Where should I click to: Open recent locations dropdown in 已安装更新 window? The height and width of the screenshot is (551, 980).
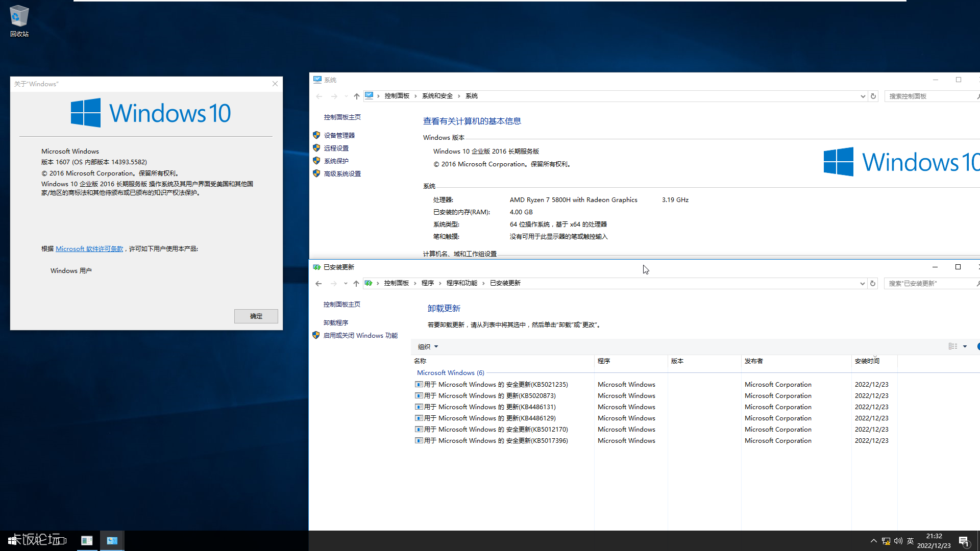346,284
